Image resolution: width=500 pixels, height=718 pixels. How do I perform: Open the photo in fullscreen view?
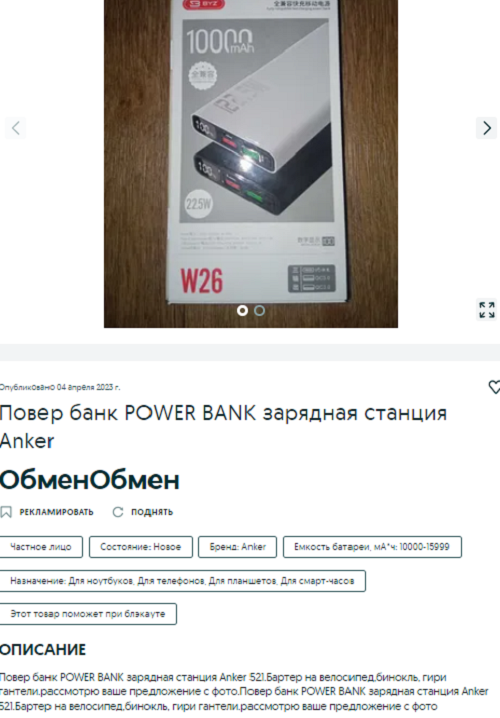(487, 310)
